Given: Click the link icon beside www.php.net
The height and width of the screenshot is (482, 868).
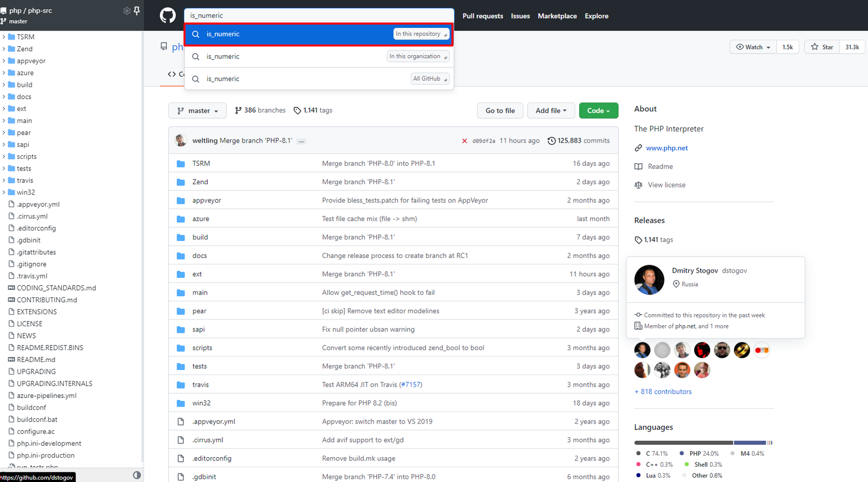Looking at the screenshot, I should [x=638, y=148].
